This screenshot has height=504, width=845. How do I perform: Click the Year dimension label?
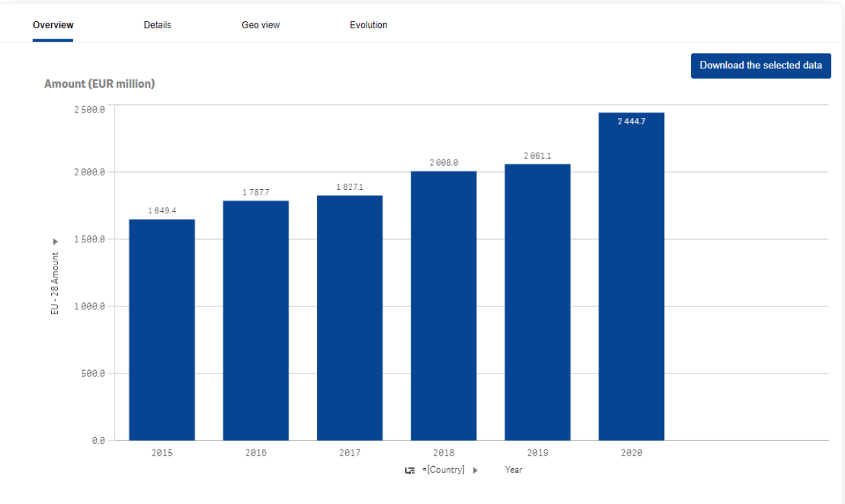[514, 470]
